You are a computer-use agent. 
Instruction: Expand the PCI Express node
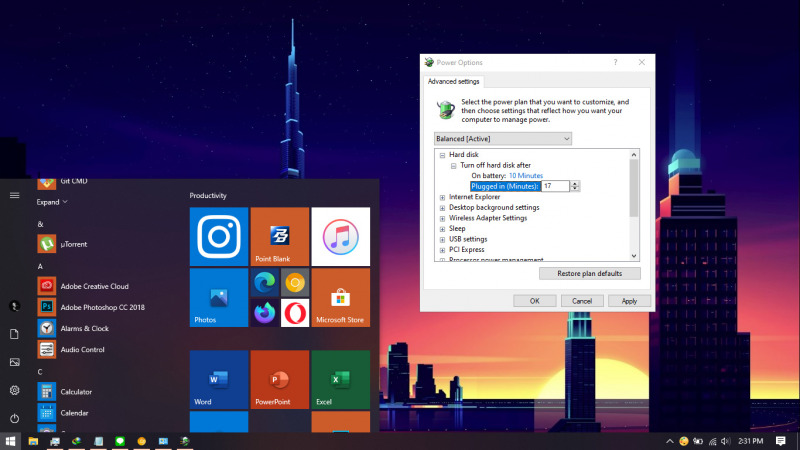pyautogui.click(x=442, y=250)
